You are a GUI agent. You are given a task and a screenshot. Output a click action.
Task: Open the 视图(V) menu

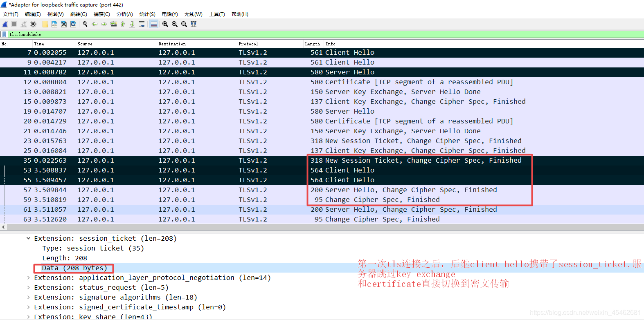[55, 14]
